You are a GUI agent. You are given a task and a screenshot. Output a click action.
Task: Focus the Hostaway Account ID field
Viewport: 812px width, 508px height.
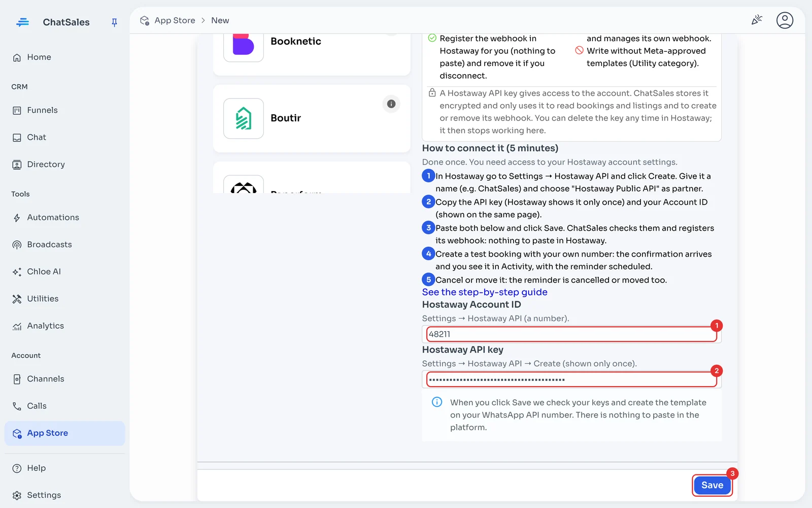tap(571, 334)
